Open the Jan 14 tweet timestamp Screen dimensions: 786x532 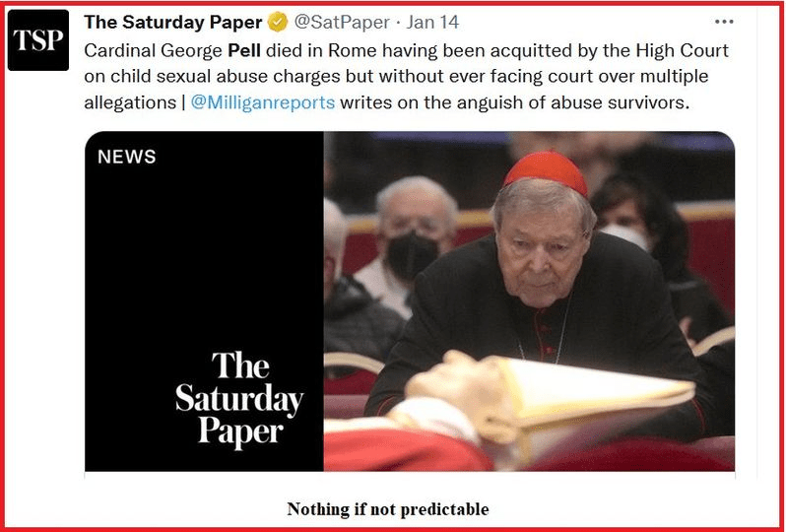point(432,22)
